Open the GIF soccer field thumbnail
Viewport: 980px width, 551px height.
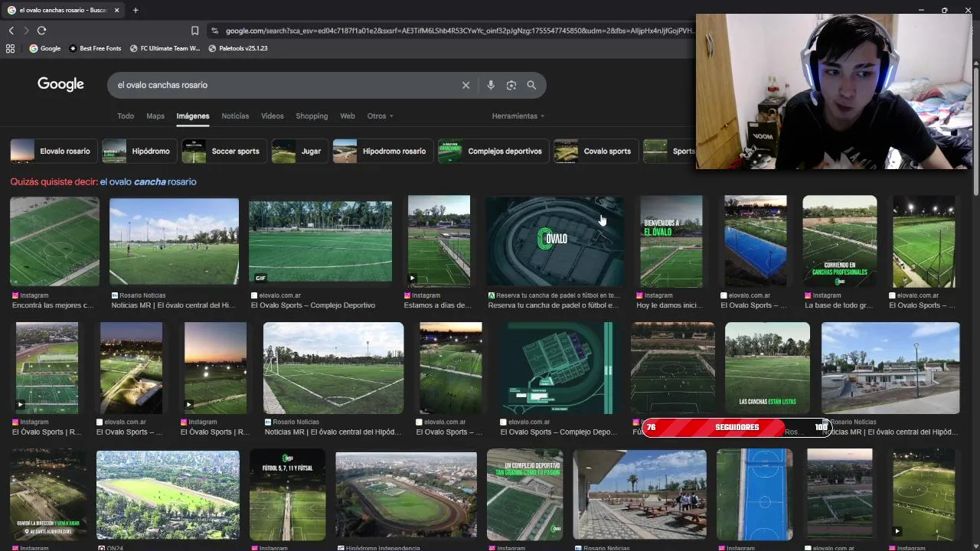320,241
